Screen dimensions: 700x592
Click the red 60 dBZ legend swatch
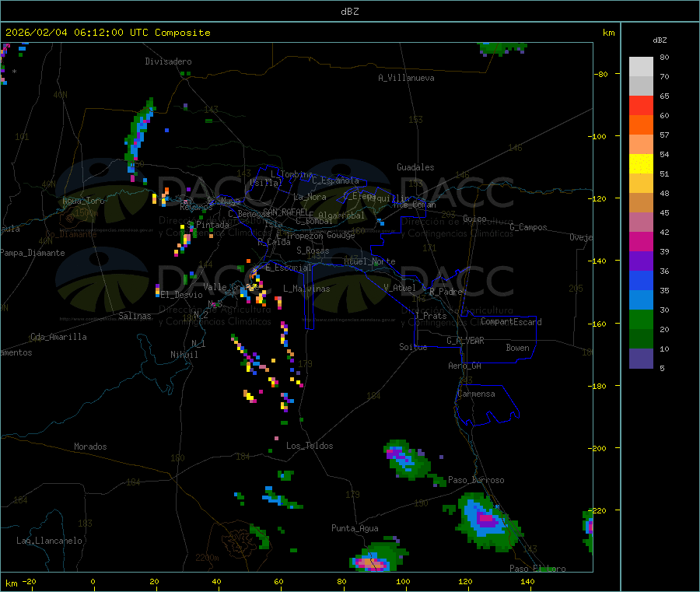coord(641,105)
